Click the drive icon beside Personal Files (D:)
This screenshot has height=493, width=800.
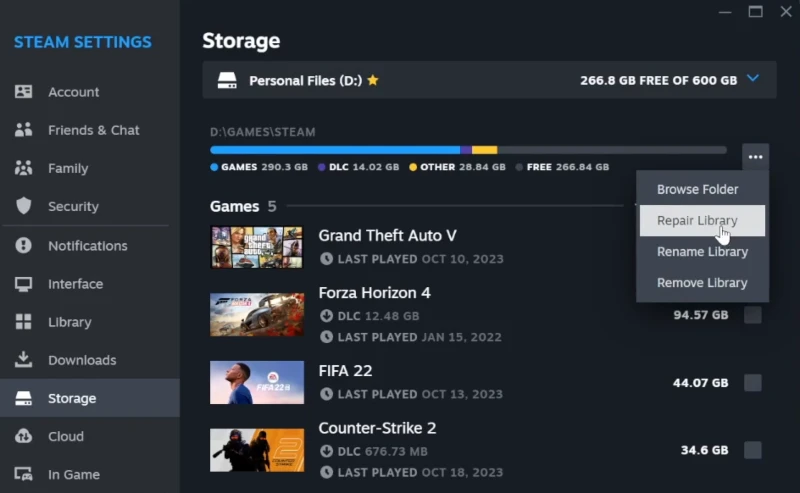[x=227, y=80]
